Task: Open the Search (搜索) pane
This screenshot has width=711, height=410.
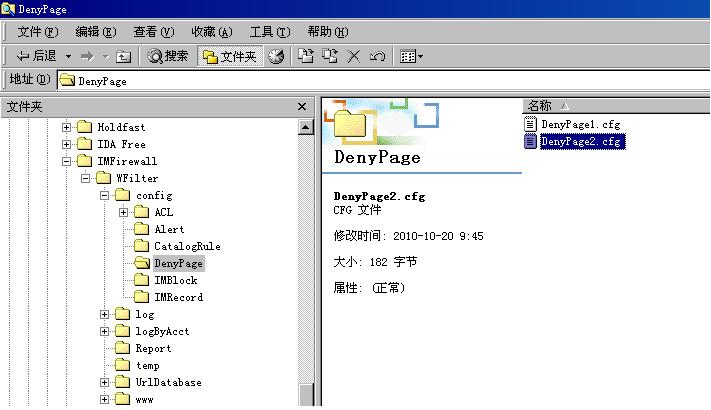Action: (x=167, y=56)
